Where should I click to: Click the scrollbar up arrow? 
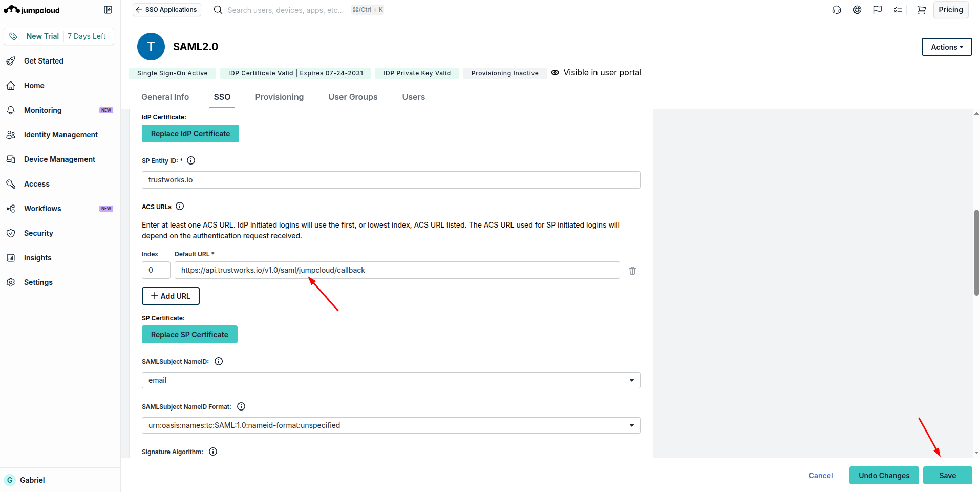click(x=976, y=113)
